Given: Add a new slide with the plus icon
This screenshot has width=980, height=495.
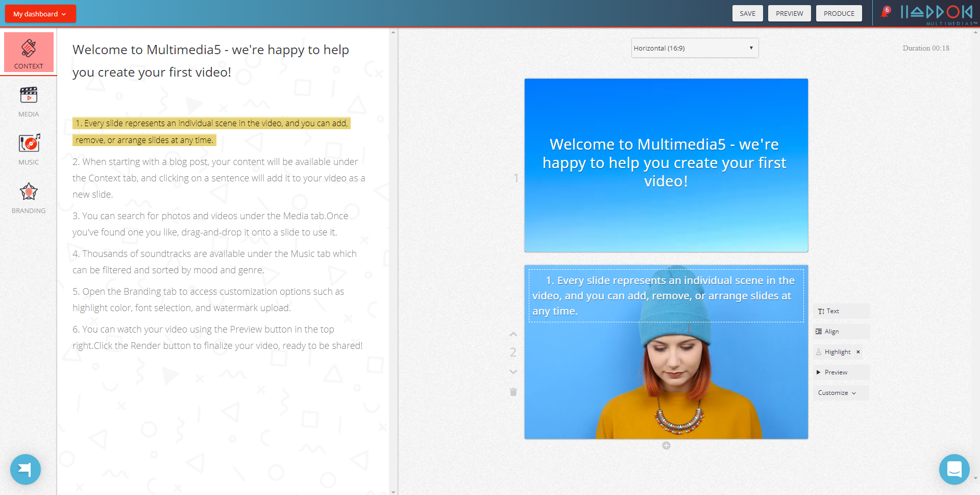Looking at the screenshot, I should (666, 445).
